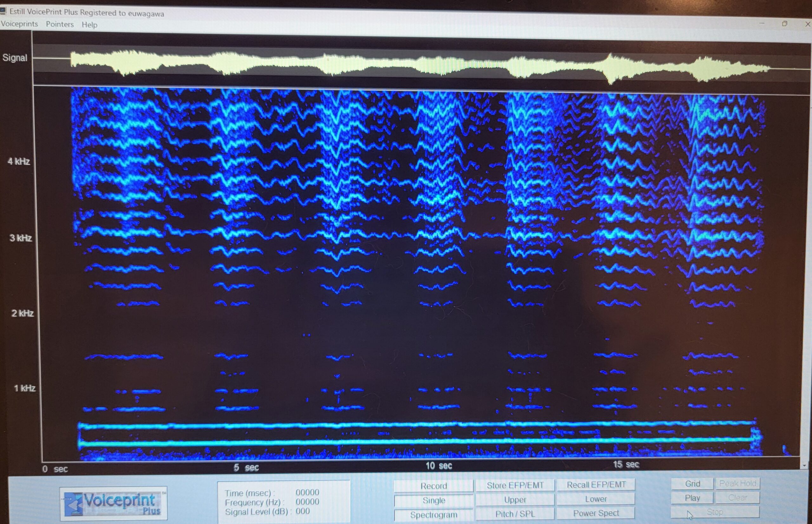Select the Lower panel button
Image resolution: width=812 pixels, height=524 pixels.
(596, 499)
